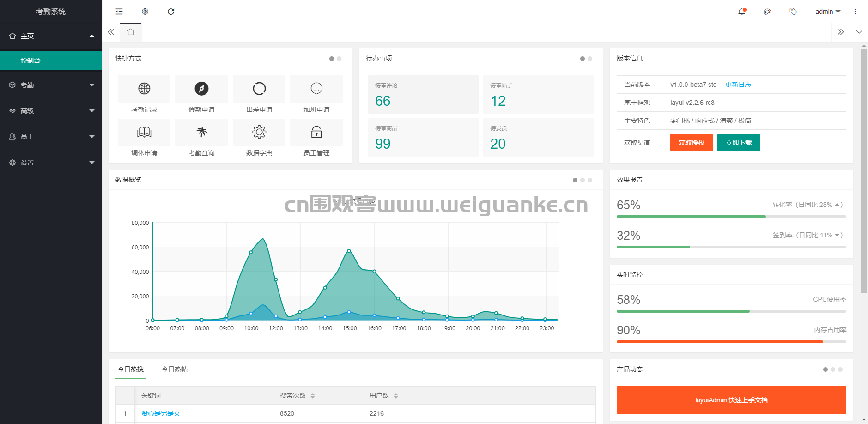Open the three-dot more menu
The width and height of the screenshot is (868, 424).
(855, 12)
